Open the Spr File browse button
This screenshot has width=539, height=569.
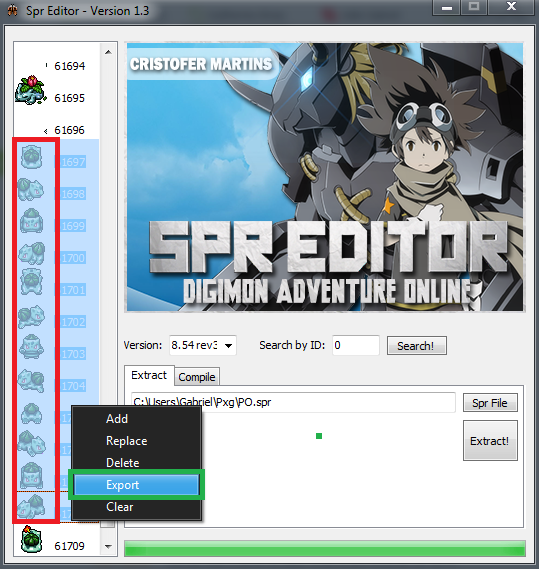tap(490, 403)
